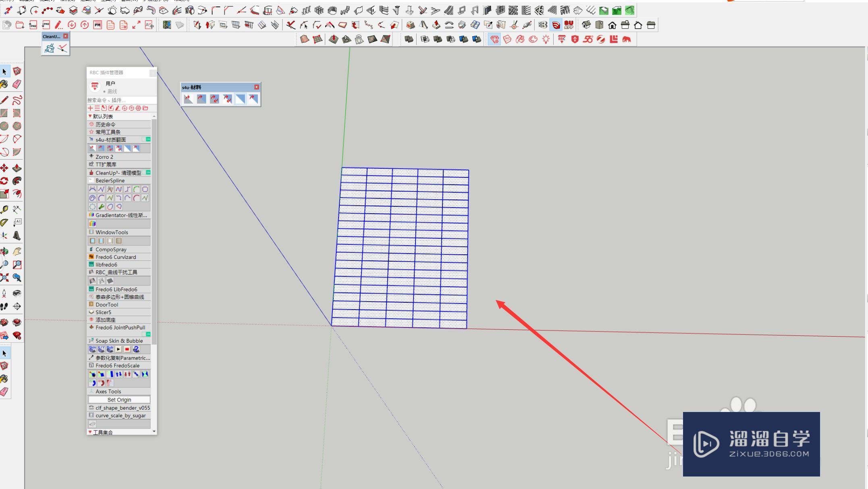This screenshot has width=868, height=489.
Task: Activate the Walk footprints tool
Action: pos(4,306)
